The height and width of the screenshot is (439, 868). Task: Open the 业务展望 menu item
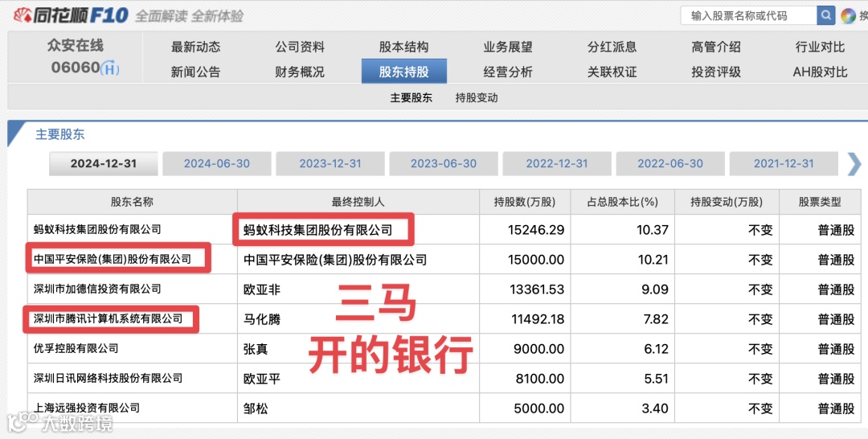[x=508, y=47]
